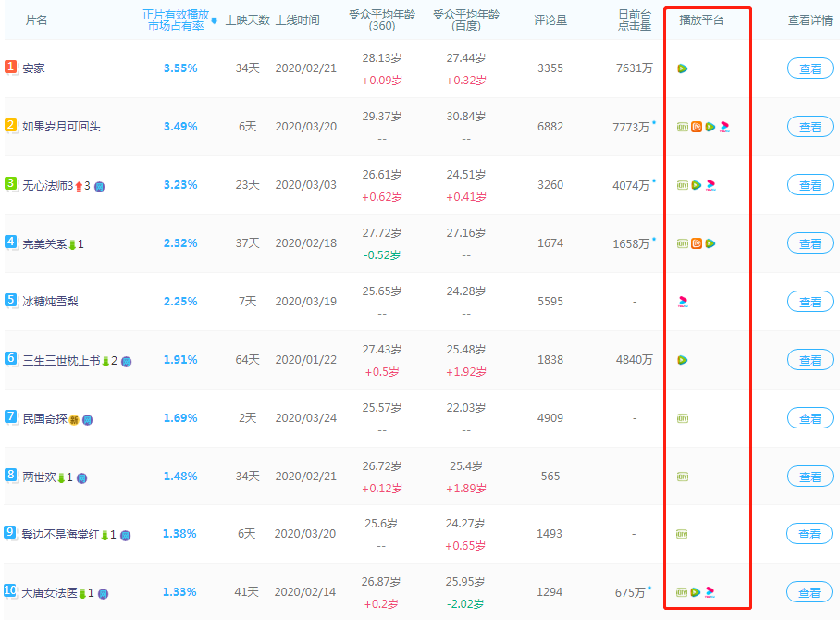Click the green down-arrow icon next to 完美关系
The image size is (840, 620).
72,245
